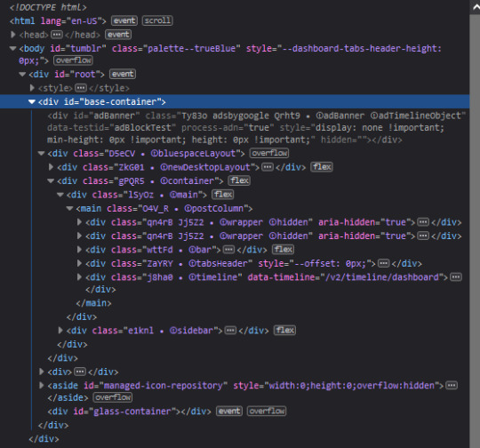Click overflow badge after closing aside tag
480x448 pixels.
pos(113,397)
